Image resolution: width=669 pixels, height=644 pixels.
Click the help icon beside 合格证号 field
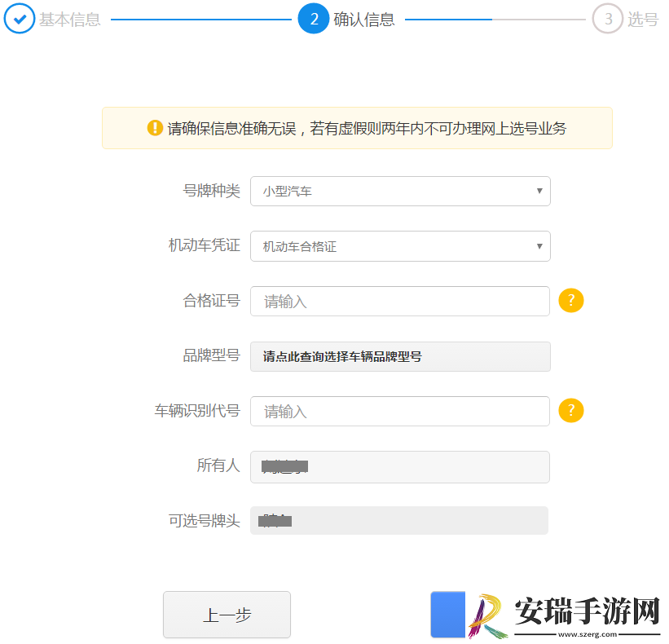coord(571,301)
